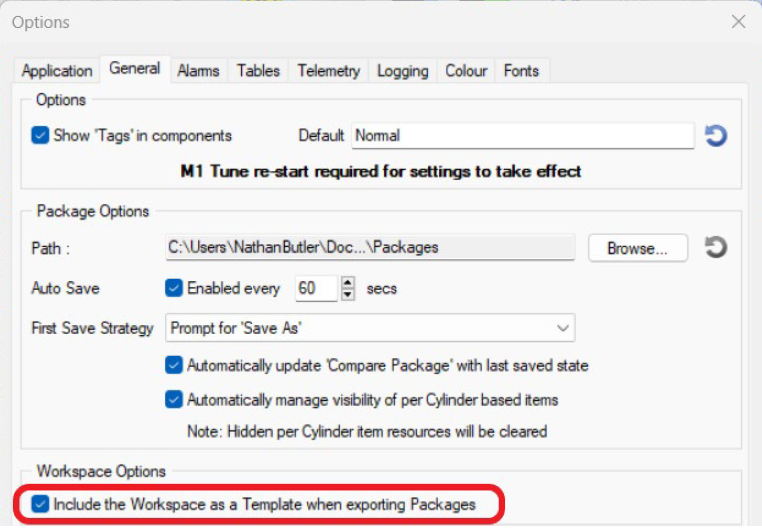Uncheck automatically update 'Compare Package' option
This screenshot has height=532, width=762.
(x=174, y=365)
